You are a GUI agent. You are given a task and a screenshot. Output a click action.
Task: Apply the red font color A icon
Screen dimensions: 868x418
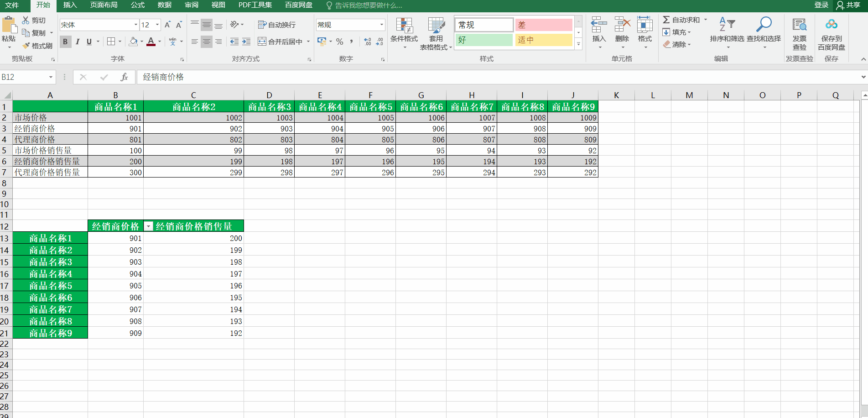151,42
